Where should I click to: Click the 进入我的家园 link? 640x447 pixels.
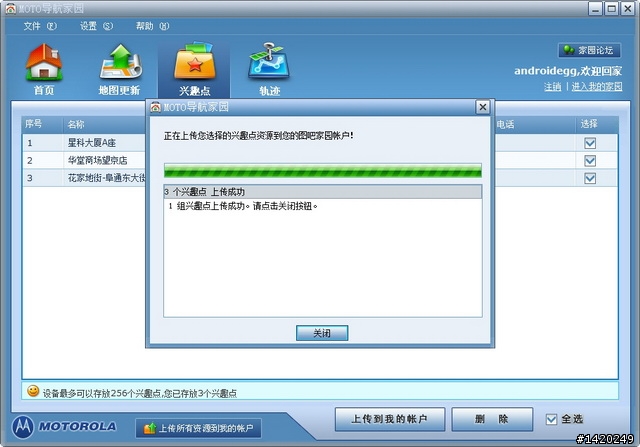(597, 87)
